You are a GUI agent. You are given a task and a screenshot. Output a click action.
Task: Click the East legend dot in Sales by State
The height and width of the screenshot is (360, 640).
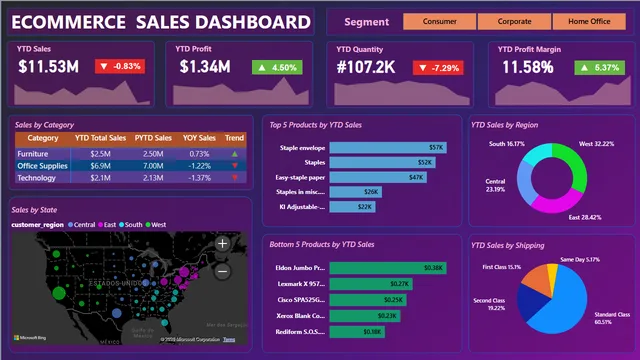(100, 224)
